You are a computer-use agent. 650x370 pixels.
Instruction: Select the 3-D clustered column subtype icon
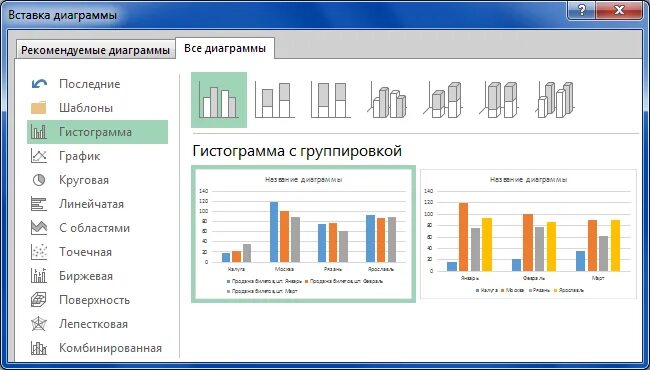(386, 100)
